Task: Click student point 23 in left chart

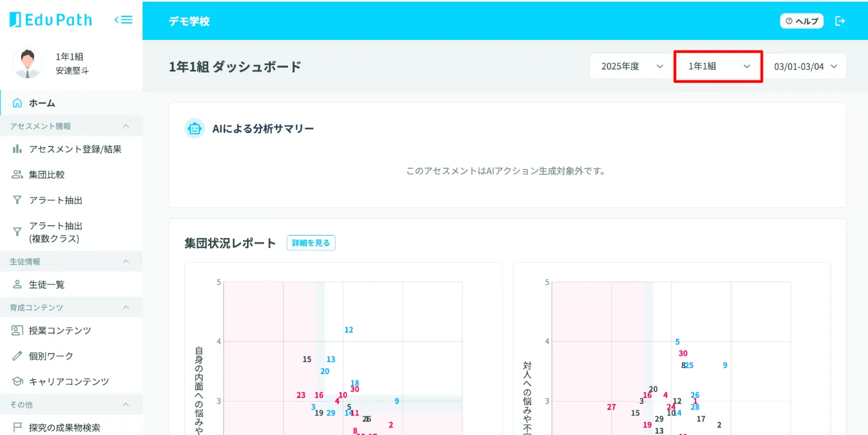Action: pos(301,395)
